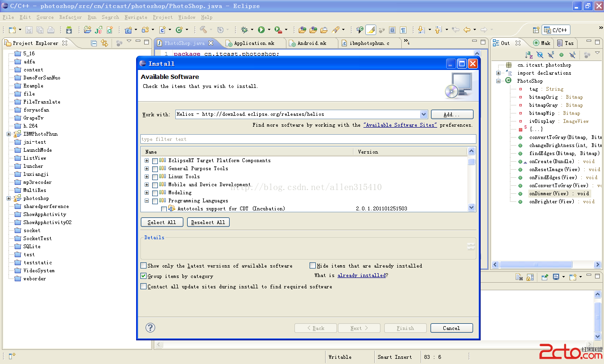
Task: Click the type filter text field
Action: pyautogui.click(x=308, y=139)
